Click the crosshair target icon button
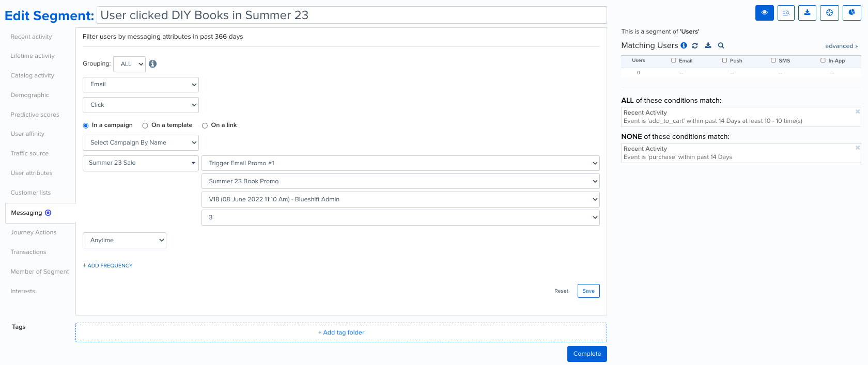 829,13
